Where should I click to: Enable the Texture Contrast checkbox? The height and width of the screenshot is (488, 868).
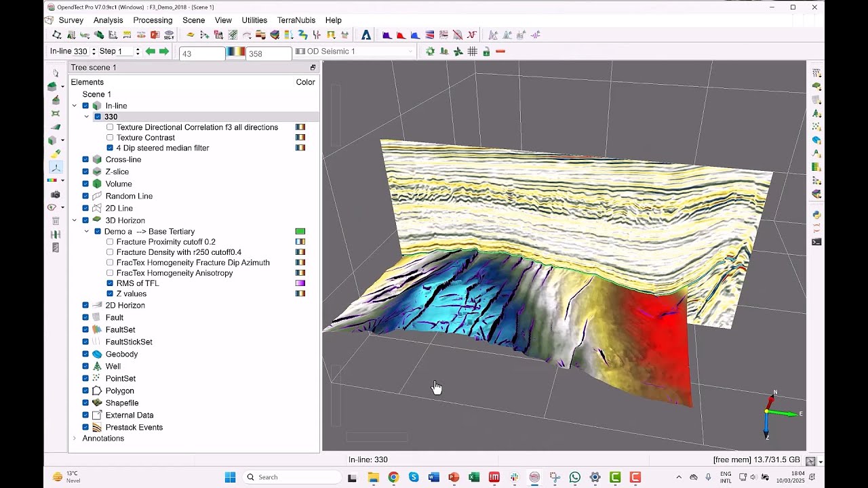[110, 138]
